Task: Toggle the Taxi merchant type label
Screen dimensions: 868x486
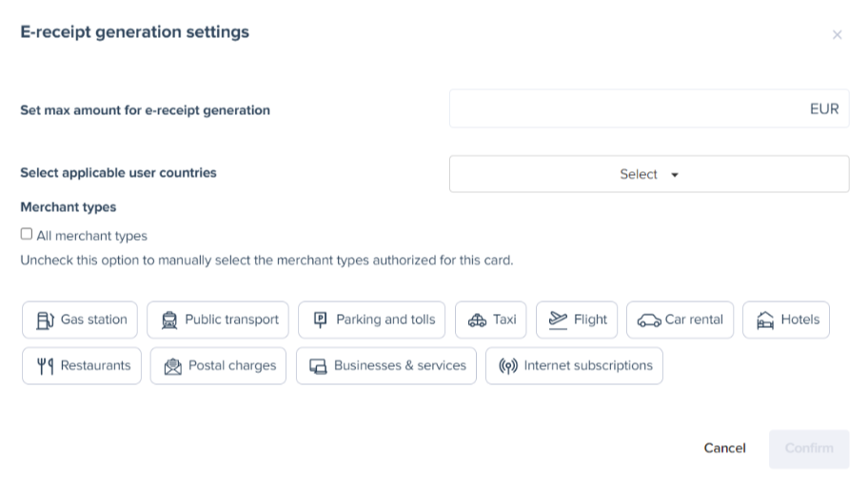Action: coord(504,320)
